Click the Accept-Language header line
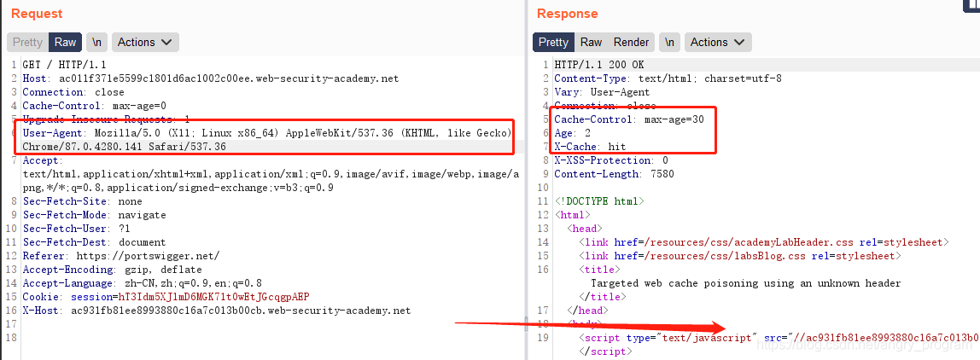 (x=142, y=283)
